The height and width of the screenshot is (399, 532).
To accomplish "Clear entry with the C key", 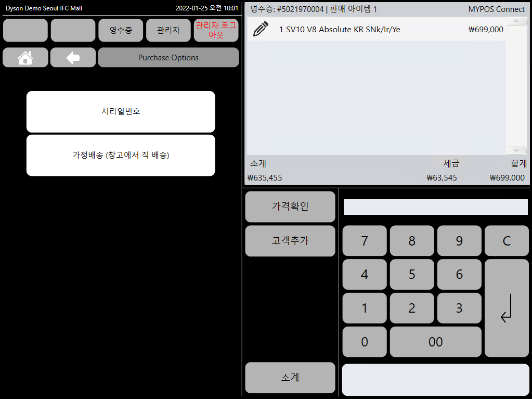I will click(507, 241).
